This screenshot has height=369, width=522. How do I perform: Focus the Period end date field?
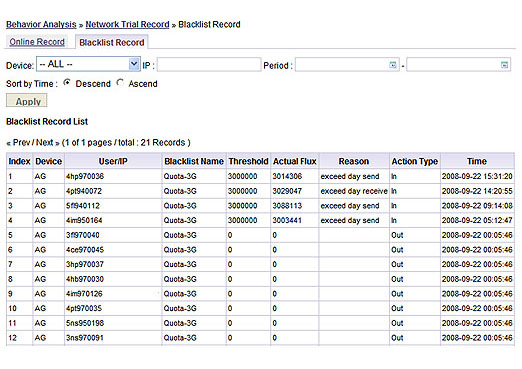458,65
